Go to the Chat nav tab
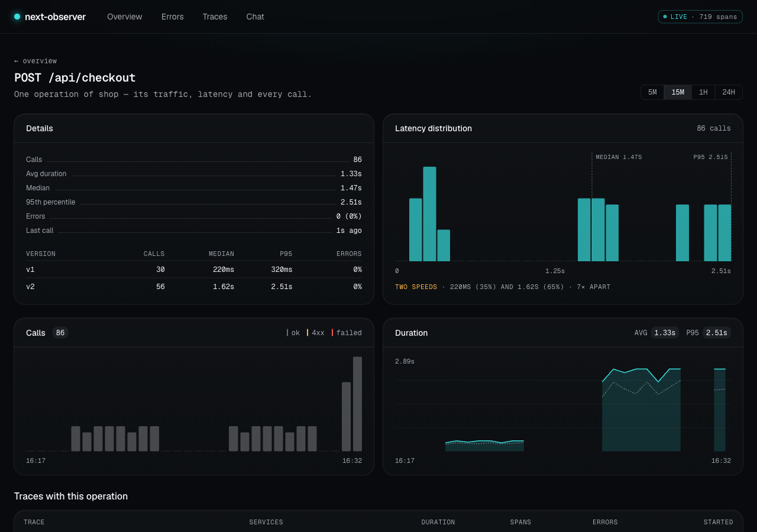Viewport: 757px width, 532px height. pos(255,17)
